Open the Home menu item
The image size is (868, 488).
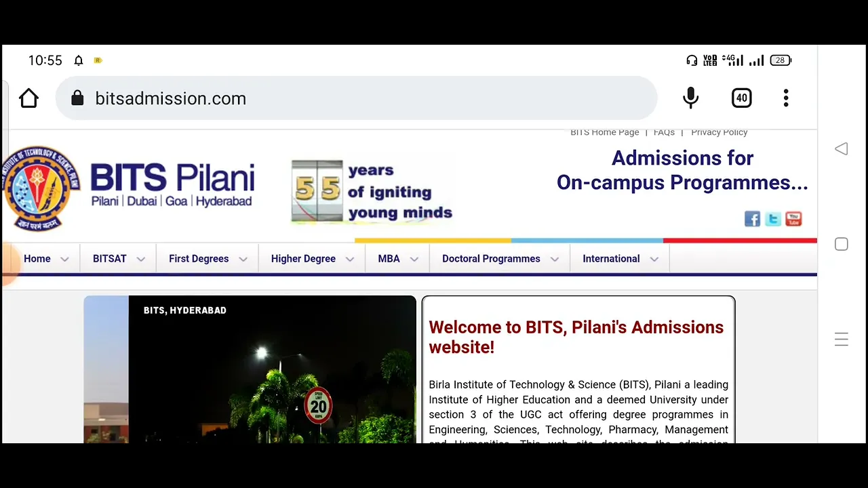pyautogui.click(x=37, y=259)
